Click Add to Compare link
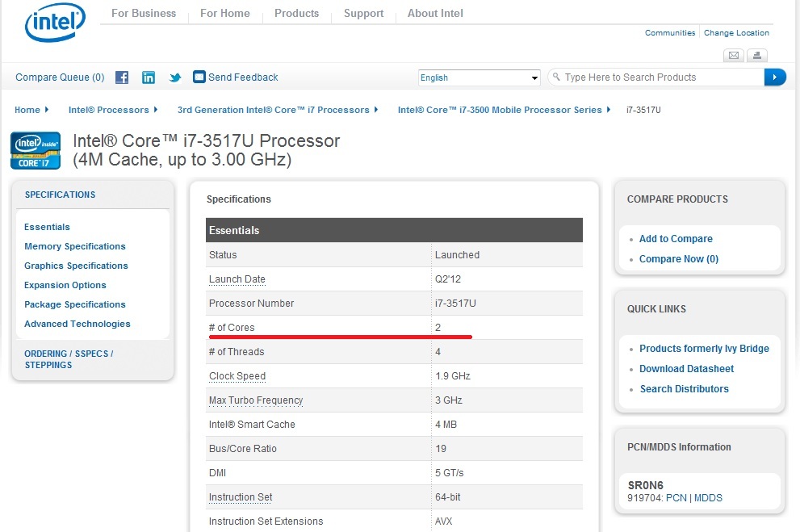This screenshot has height=532, width=800. pos(676,239)
